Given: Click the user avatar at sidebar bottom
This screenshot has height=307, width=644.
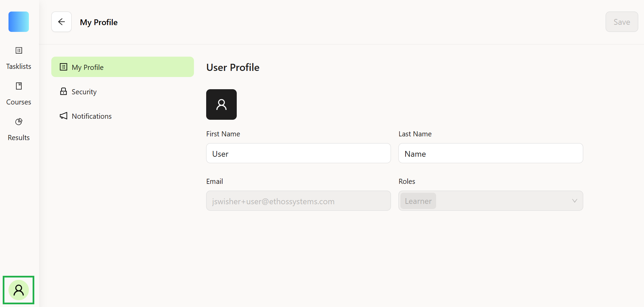Looking at the screenshot, I should [19, 290].
